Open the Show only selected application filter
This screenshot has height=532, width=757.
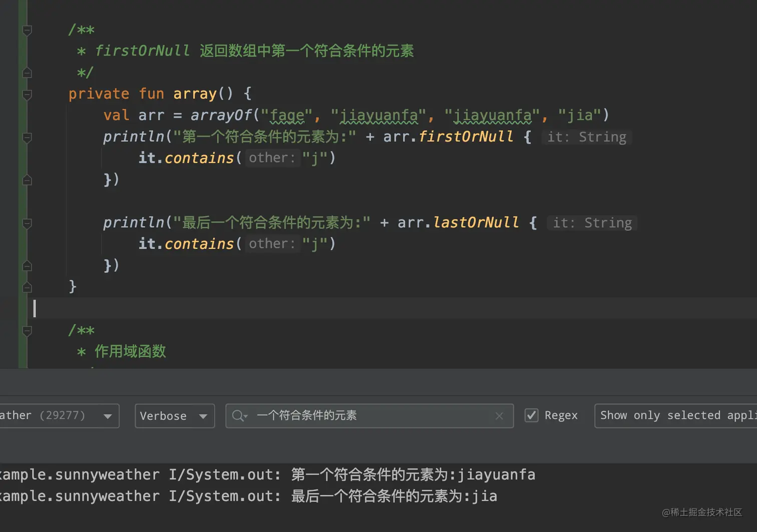click(x=676, y=416)
